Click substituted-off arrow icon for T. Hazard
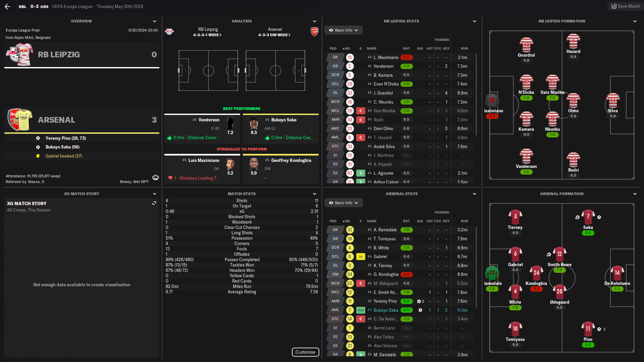The height and width of the screenshot is (362, 644). tap(361, 137)
